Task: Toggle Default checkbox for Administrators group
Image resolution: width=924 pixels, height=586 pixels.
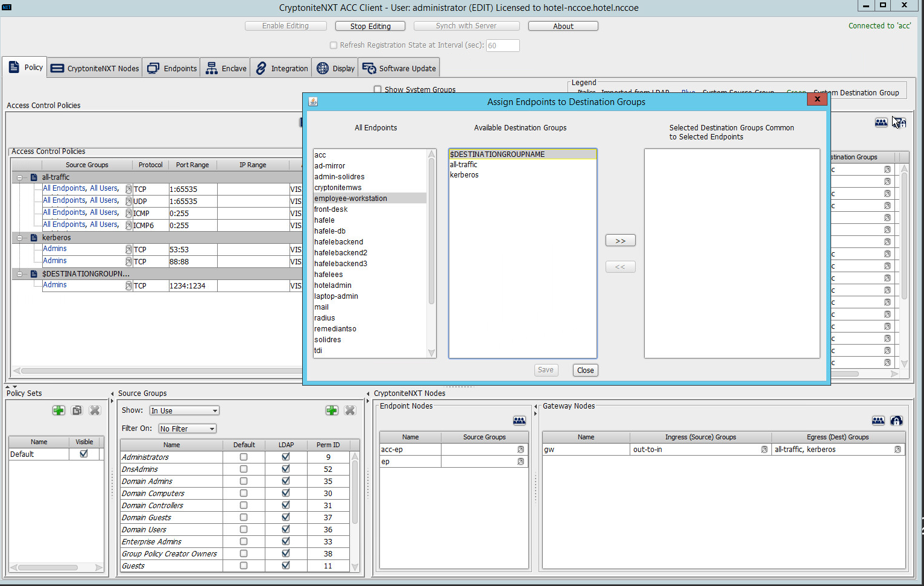Action: point(244,457)
